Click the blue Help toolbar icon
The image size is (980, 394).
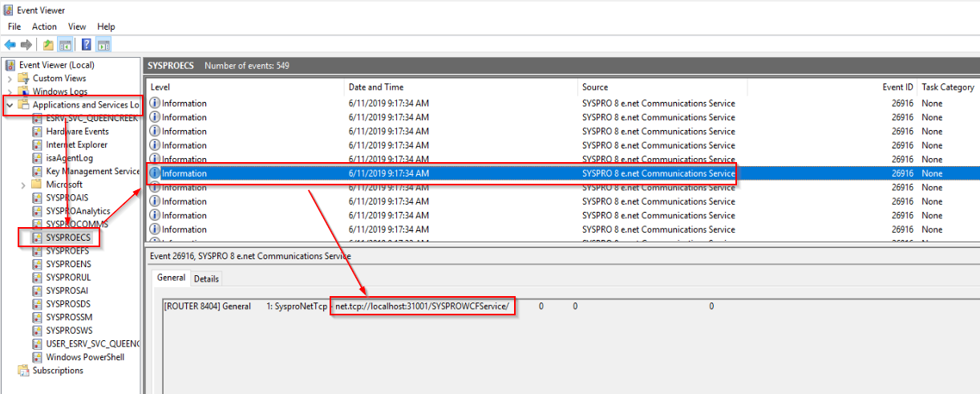coord(87,45)
